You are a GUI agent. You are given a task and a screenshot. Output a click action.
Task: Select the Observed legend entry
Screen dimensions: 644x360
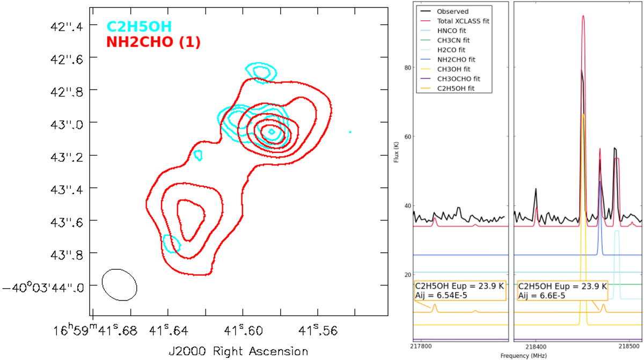pyautogui.click(x=452, y=11)
